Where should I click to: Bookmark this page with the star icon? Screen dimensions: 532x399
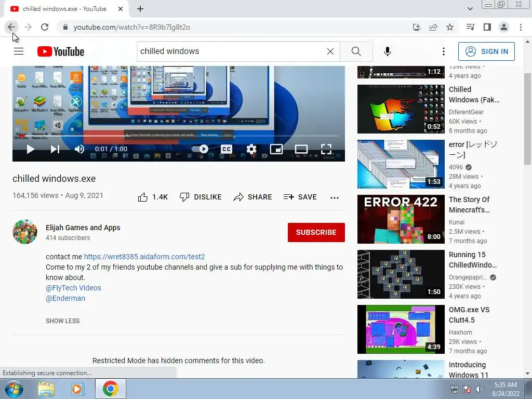tap(450, 27)
